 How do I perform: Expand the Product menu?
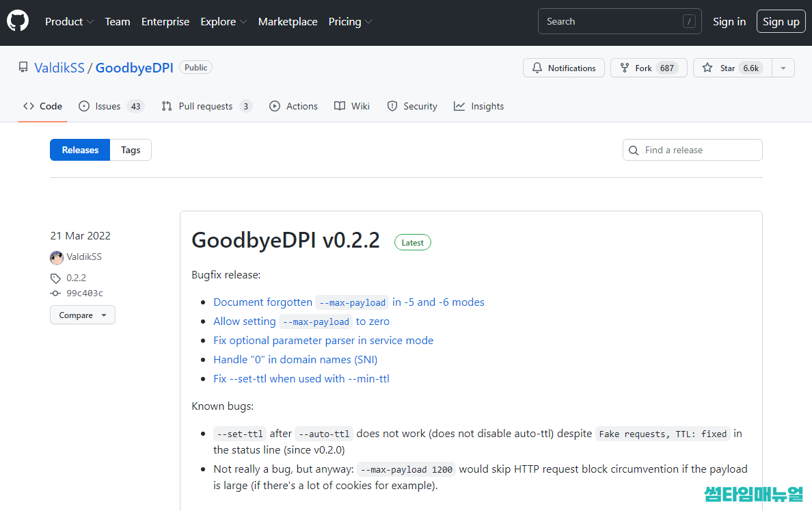[x=70, y=22]
